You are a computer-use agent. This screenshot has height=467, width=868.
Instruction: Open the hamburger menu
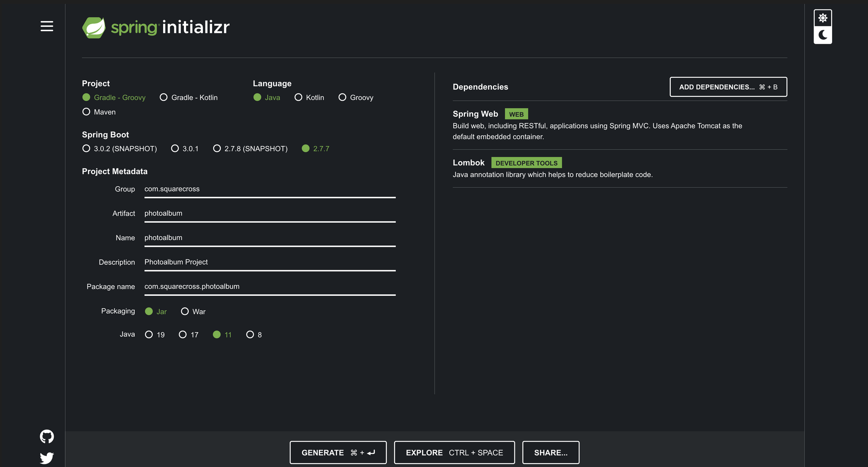47,26
